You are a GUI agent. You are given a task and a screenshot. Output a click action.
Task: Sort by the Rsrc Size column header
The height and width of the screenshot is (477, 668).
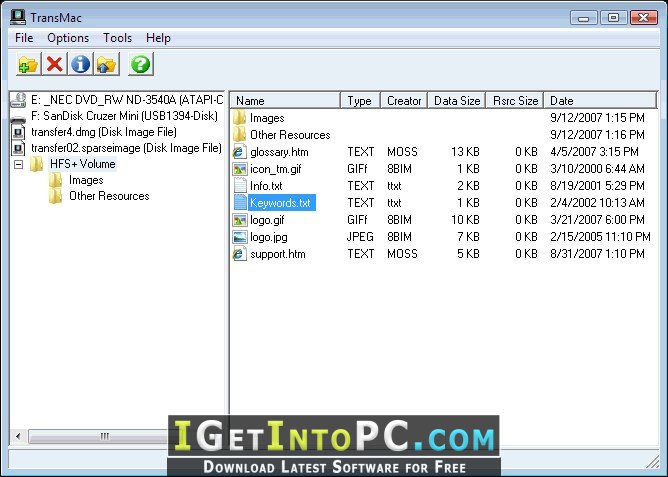515,101
